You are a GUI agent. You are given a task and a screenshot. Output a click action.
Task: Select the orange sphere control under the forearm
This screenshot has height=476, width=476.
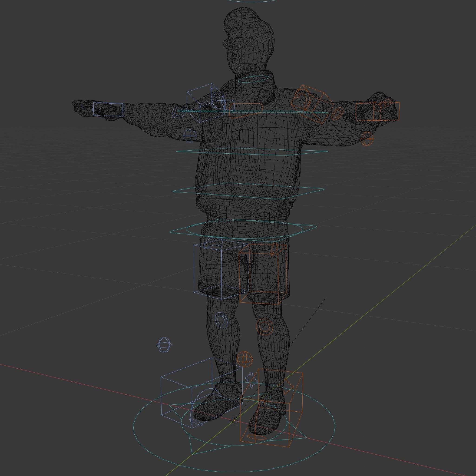[x=367, y=139]
